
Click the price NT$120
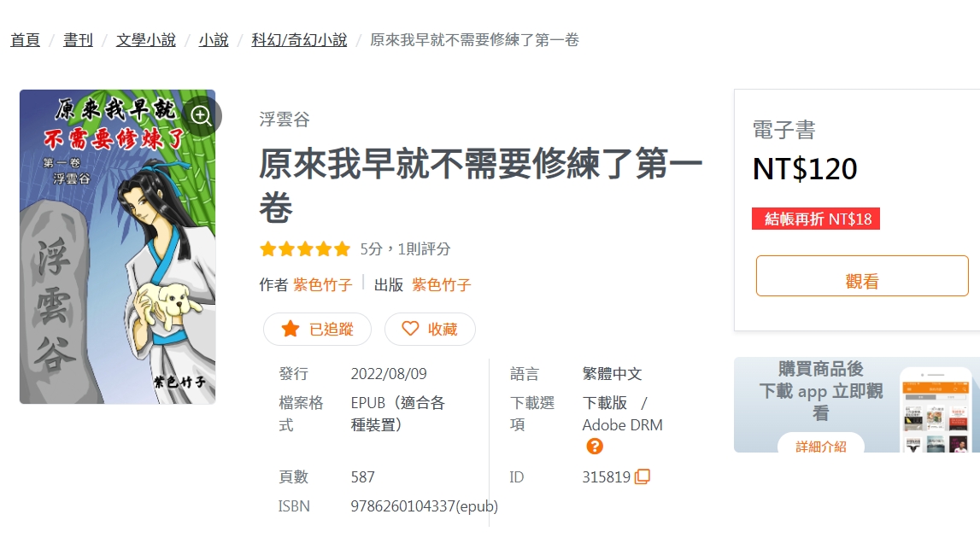point(805,168)
